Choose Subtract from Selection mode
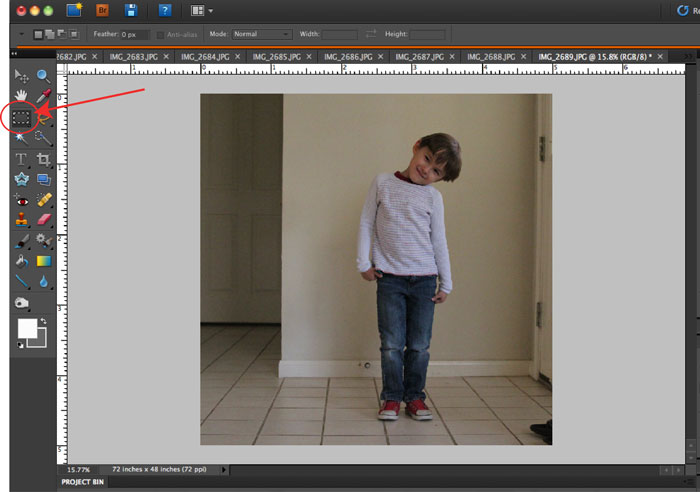The image size is (700, 492). (62, 34)
